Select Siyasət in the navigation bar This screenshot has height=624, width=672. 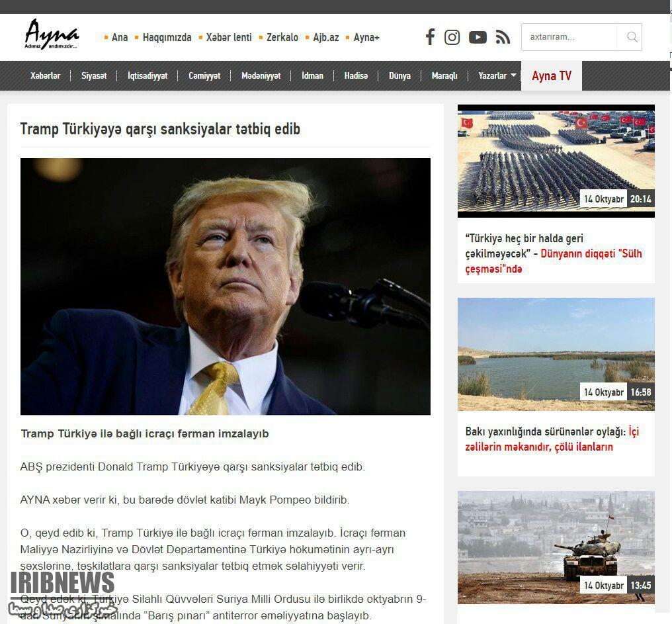point(94,76)
